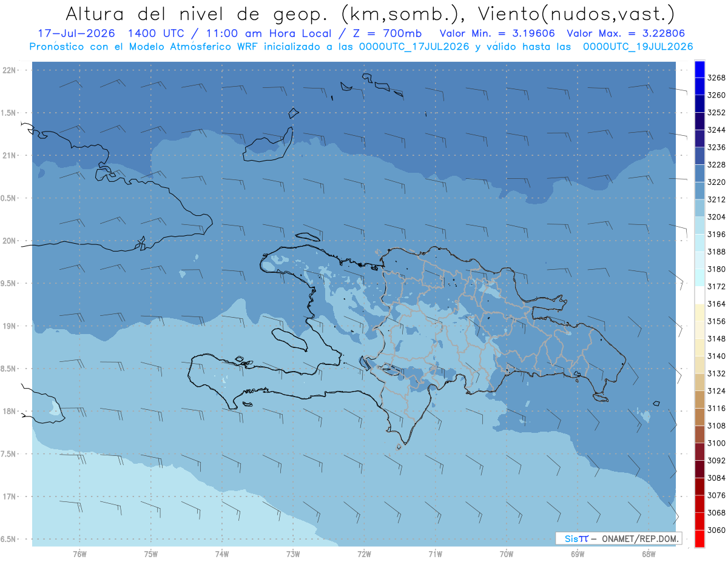This screenshot has height=562, width=728.
Task: Click the '0000UTC_17JUL2026' initialization time
Action: pos(414,47)
